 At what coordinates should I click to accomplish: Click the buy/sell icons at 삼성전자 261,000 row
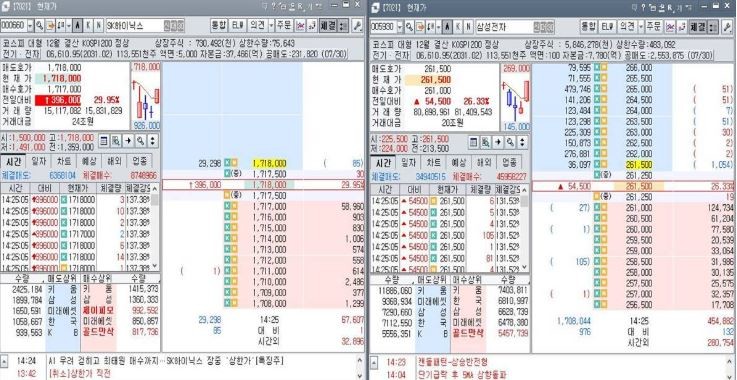click(x=600, y=207)
